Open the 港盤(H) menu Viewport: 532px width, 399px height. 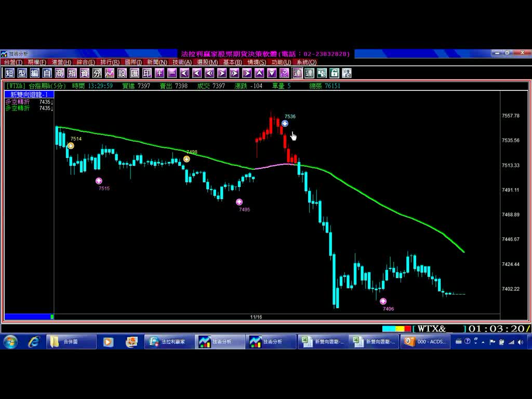coord(61,62)
